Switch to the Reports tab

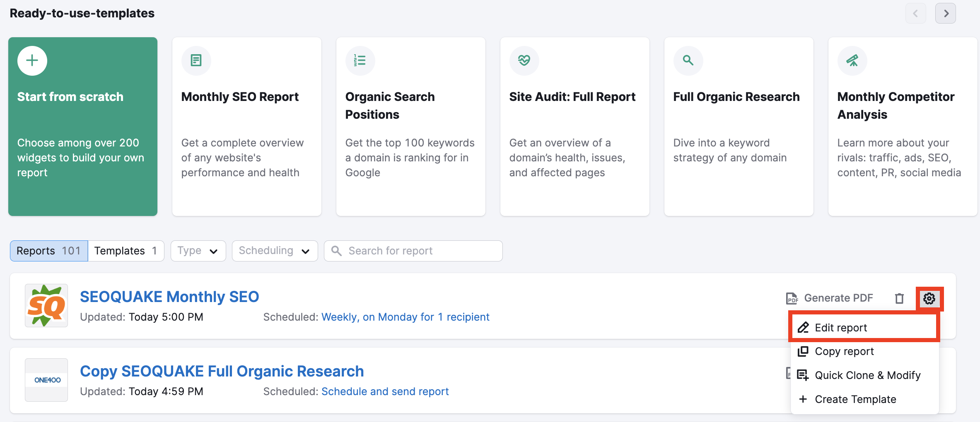[49, 251]
